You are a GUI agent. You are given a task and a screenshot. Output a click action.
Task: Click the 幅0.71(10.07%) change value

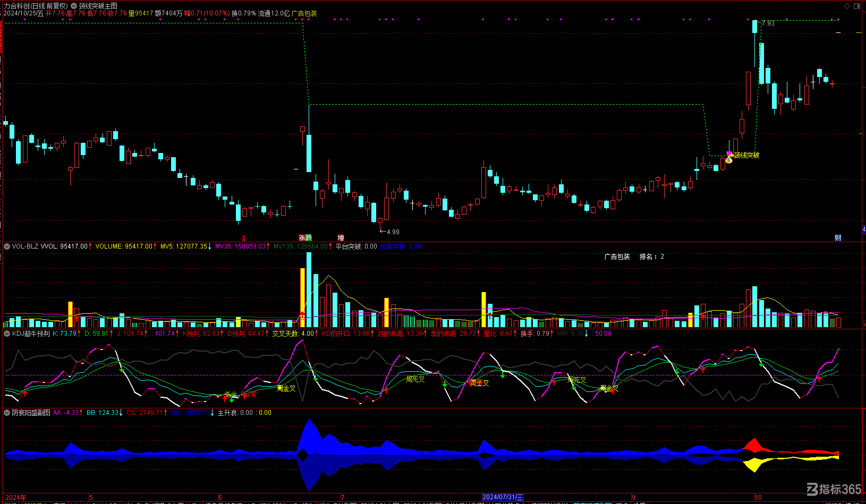(x=207, y=13)
